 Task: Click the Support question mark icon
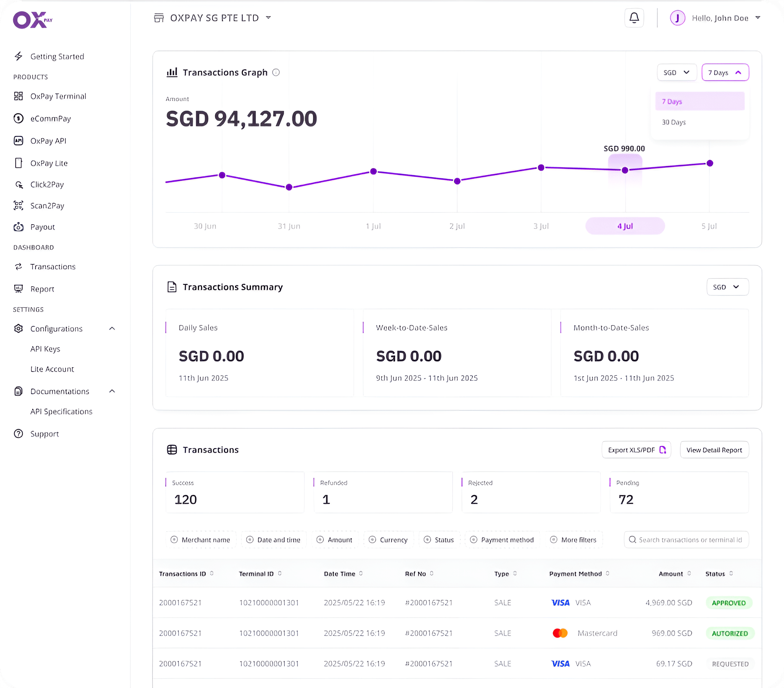[18, 434]
